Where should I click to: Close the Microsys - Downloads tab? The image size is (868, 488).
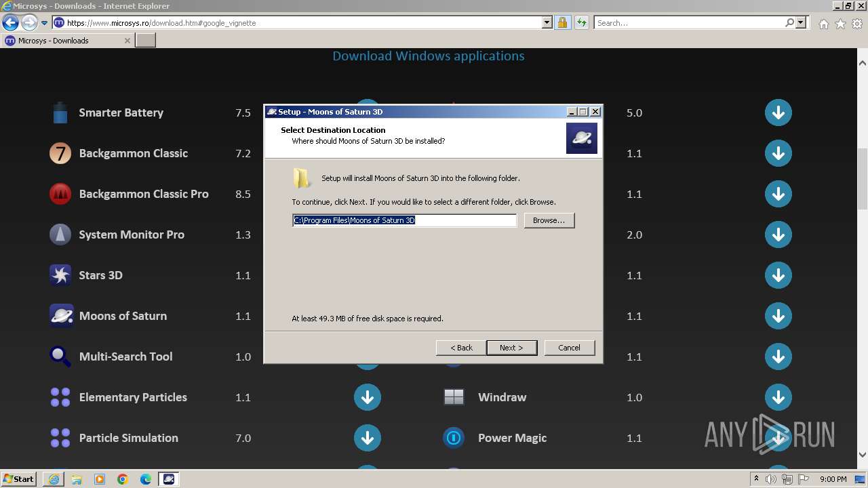click(127, 41)
